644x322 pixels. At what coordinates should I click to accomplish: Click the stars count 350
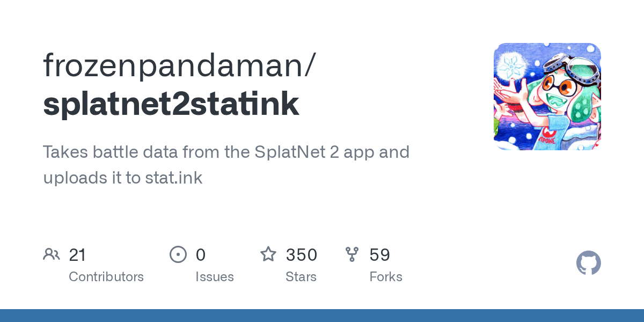(301, 254)
